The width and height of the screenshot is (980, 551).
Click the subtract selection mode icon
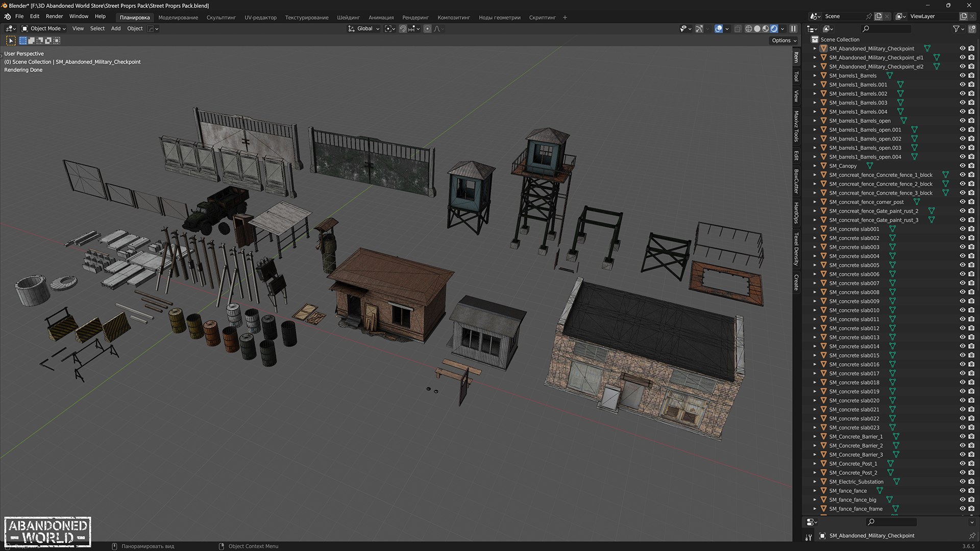(40, 40)
